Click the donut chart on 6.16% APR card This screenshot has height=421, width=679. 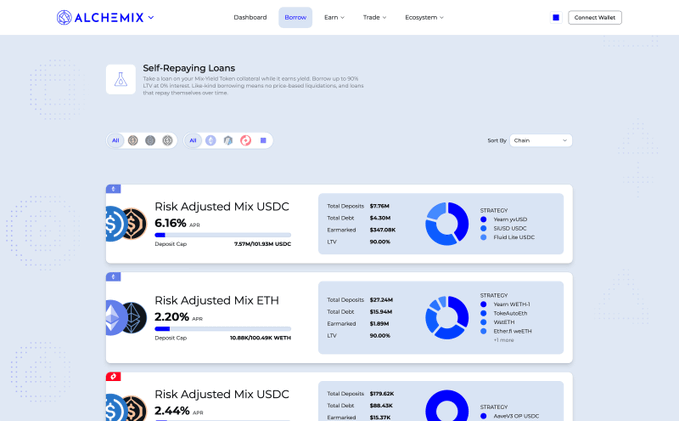pyautogui.click(x=447, y=224)
